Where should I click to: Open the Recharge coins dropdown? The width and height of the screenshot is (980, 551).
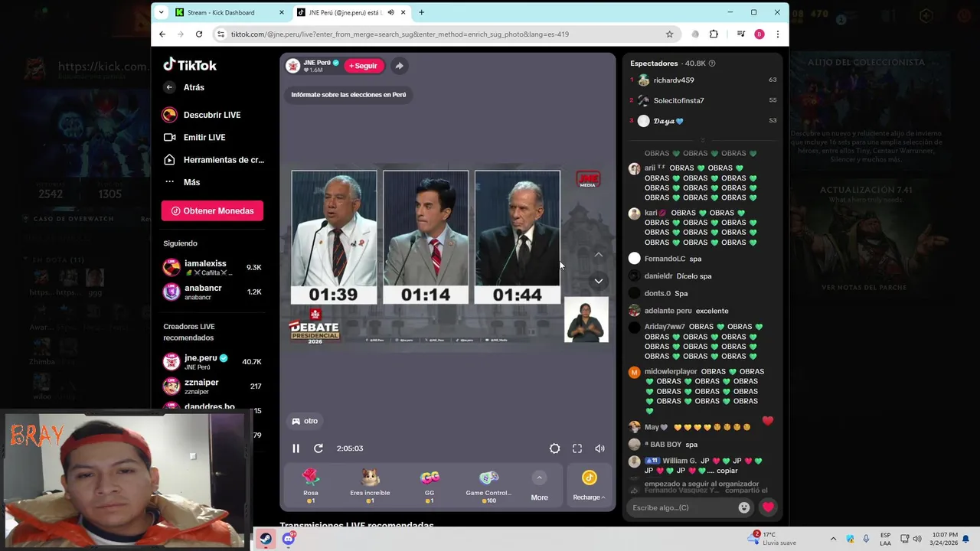point(589,486)
